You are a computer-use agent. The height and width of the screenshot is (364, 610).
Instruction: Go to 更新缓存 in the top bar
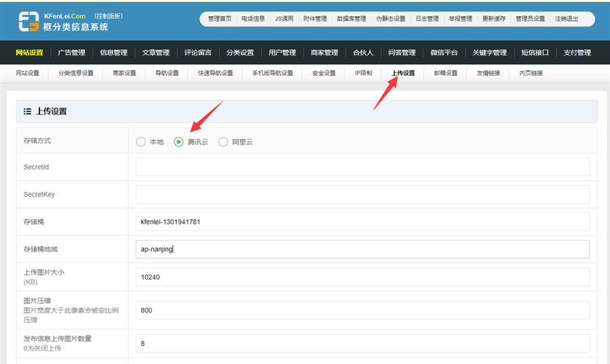pyautogui.click(x=493, y=19)
